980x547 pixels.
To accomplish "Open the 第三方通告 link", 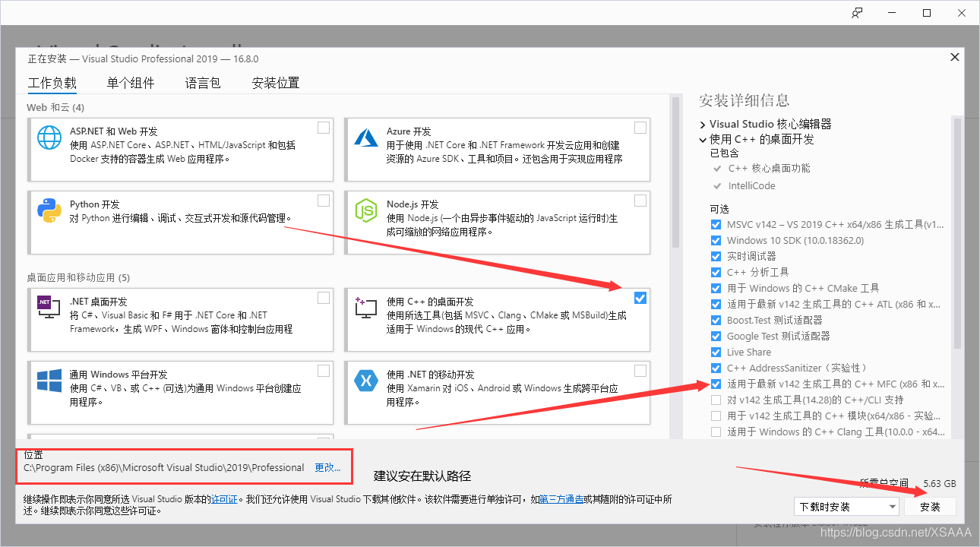I will pyautogui.click(x=561, y=500).
